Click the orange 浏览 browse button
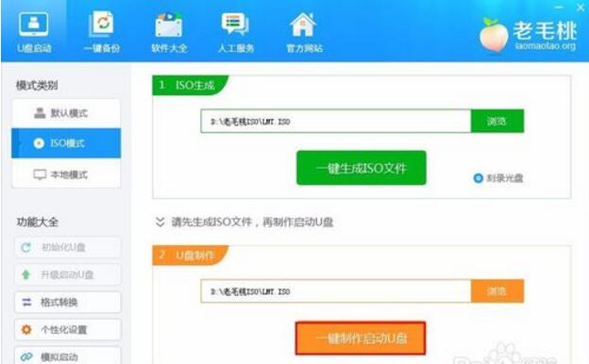Screen dimensions: 589x364 click(x=496, y=290)
